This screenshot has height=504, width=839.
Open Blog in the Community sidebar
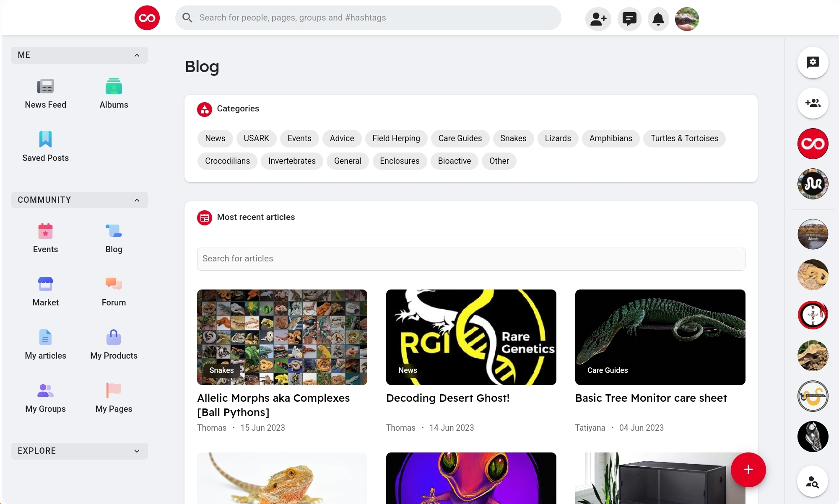114,238
